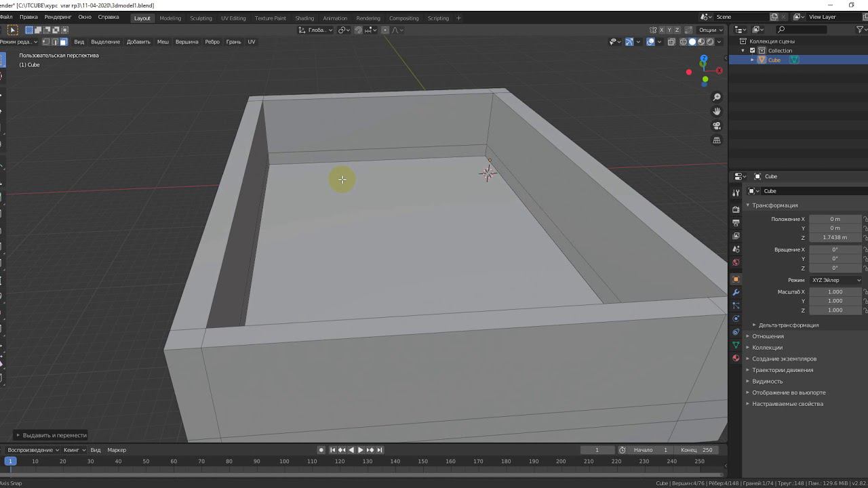Open the View Layer properties tab icon
868x488 pixels.
click(736, 236)
